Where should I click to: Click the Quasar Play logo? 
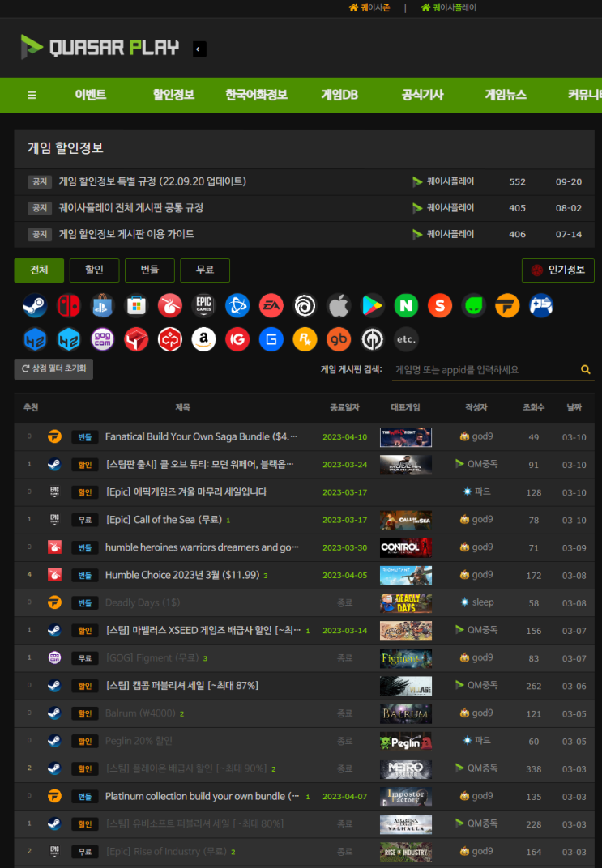pyautogui.click(x=100, y=47)
